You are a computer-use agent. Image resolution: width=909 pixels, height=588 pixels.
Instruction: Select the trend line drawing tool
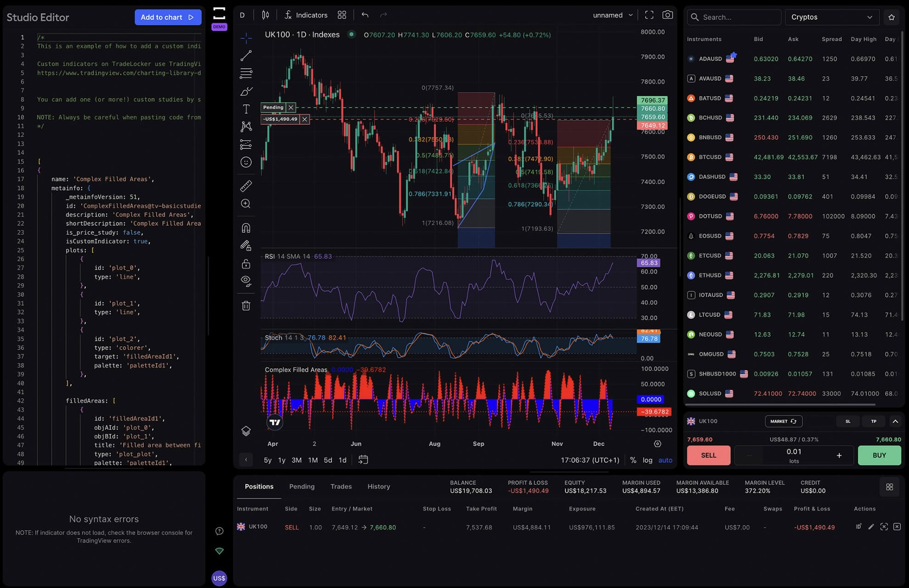pos(246,56)
